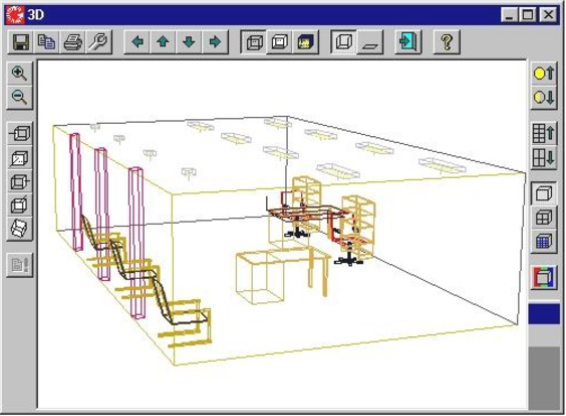Select the shaded blue grid cube mode
566x416 pixels.
(544, 241)
